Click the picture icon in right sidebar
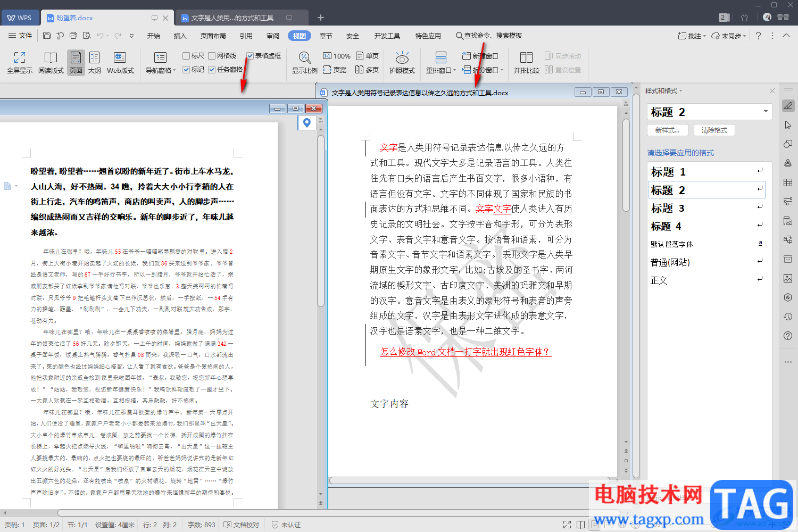Image resolution: width=798 pixels, height=532 pixels. click(x=788, y=278)
